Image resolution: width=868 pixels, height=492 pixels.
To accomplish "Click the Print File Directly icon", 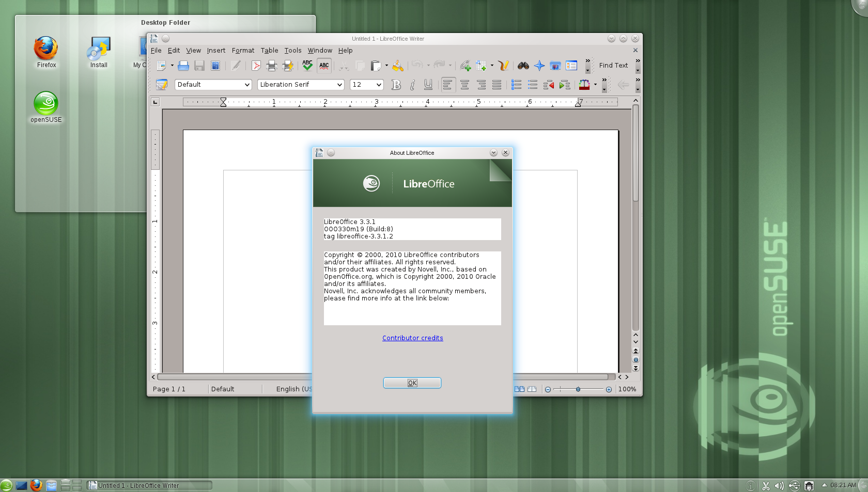I will (271, 66).
